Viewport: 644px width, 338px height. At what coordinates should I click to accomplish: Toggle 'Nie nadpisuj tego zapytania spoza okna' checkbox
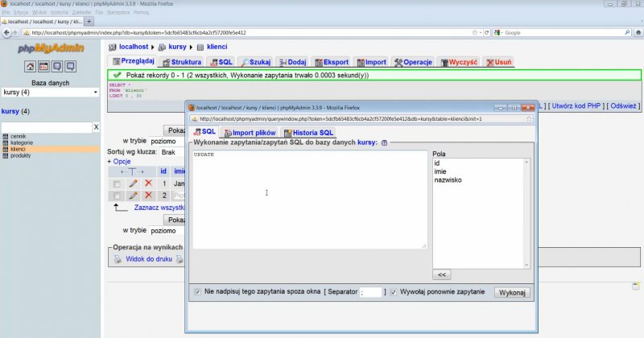(198, 291)
